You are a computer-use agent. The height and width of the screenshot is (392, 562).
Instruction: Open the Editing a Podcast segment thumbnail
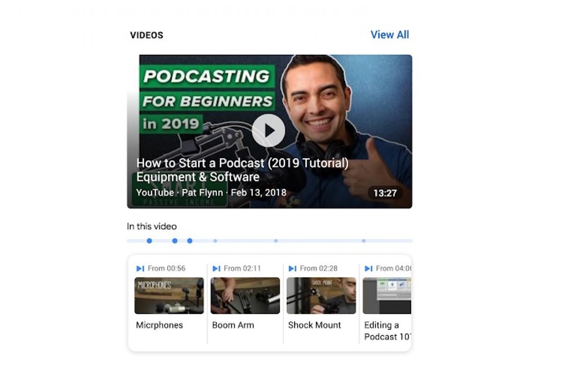(x=387, y=296)
